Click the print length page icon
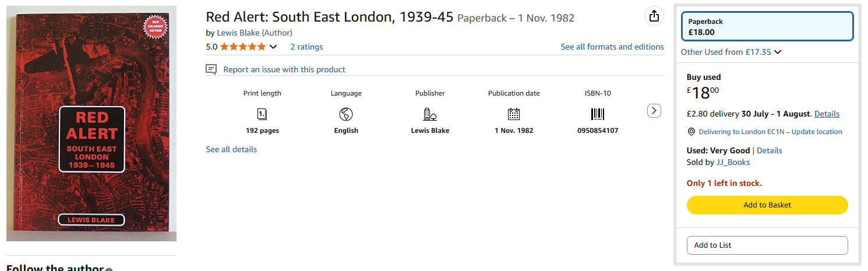The image size is (868, 271). (262, 114)
